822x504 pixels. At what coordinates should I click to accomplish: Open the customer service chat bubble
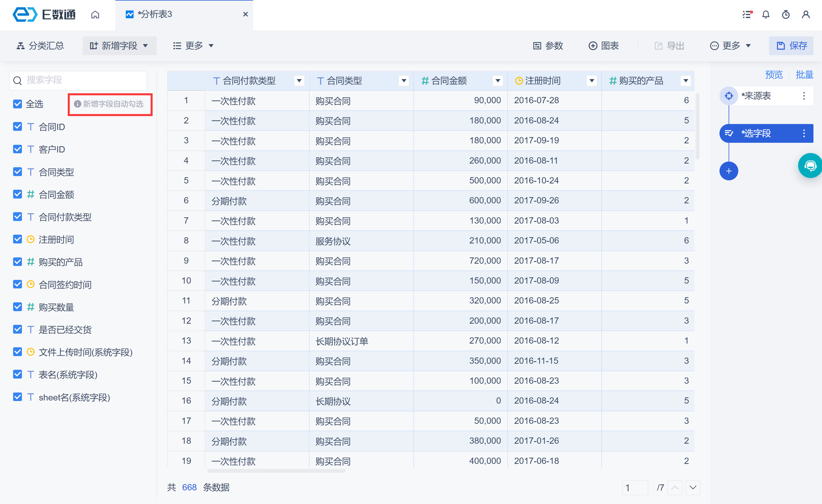(x=810, y=166)
